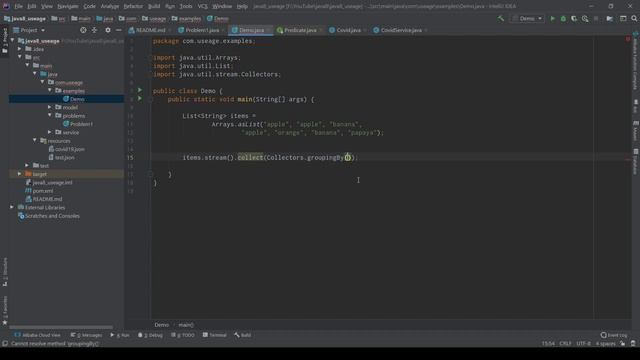640x360 pixels.
Task: Open the Build menu
Action: click(154, 6)
